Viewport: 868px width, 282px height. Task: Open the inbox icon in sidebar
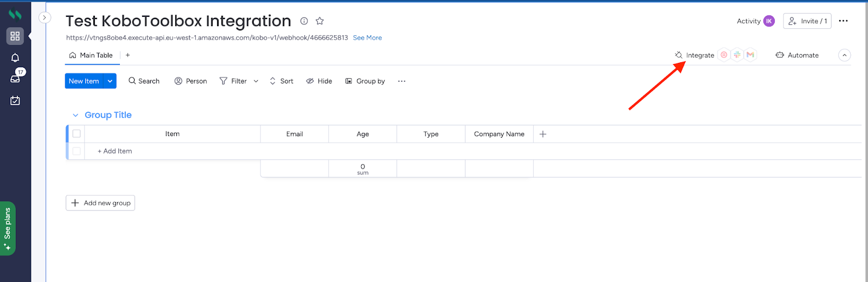15,79
